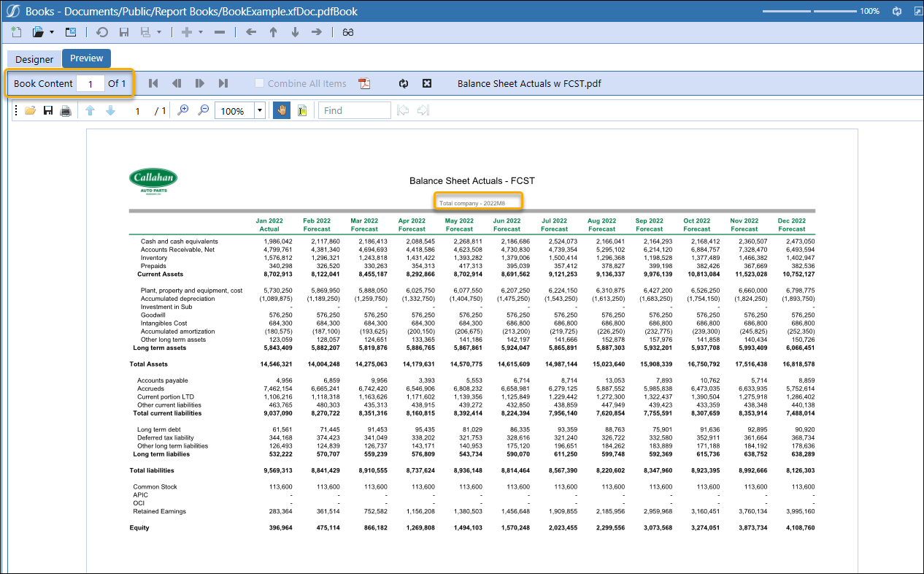This screenshot has height=574, width=924.
Task: Click the eyeglasses preview icon
Action: (348, 32)
